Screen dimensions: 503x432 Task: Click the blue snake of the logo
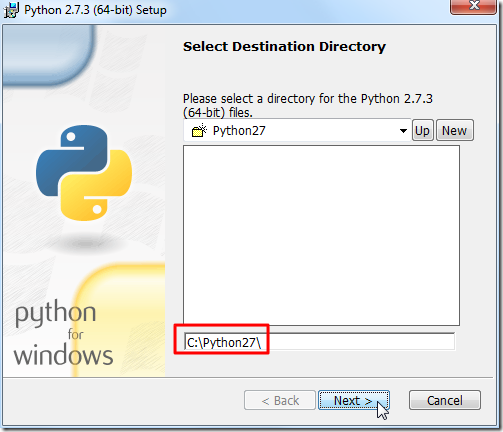pos(72,158)
